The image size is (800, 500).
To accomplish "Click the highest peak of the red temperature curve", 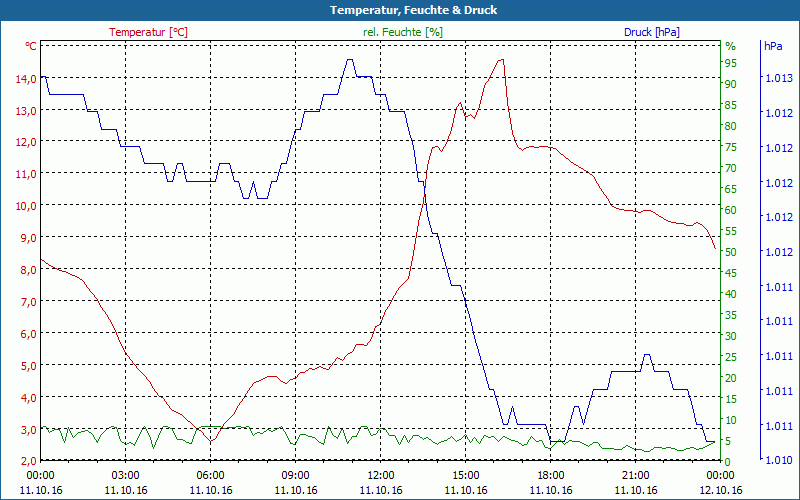I will pos(500,60).
